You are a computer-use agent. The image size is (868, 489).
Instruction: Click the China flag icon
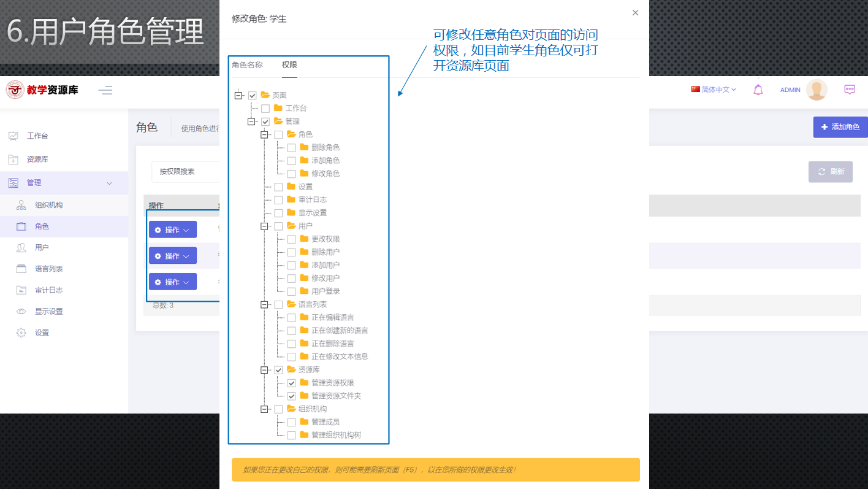tap(695, 90)
